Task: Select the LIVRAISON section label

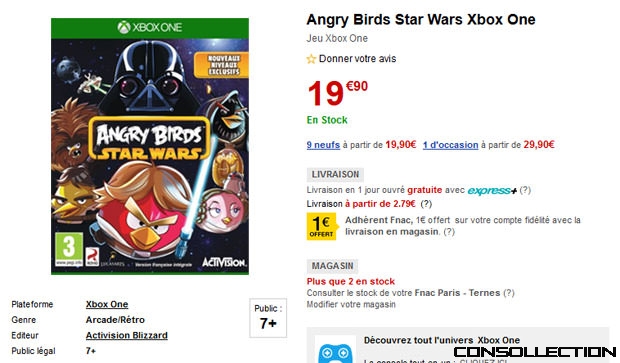Action: click(x=335, y=174)
